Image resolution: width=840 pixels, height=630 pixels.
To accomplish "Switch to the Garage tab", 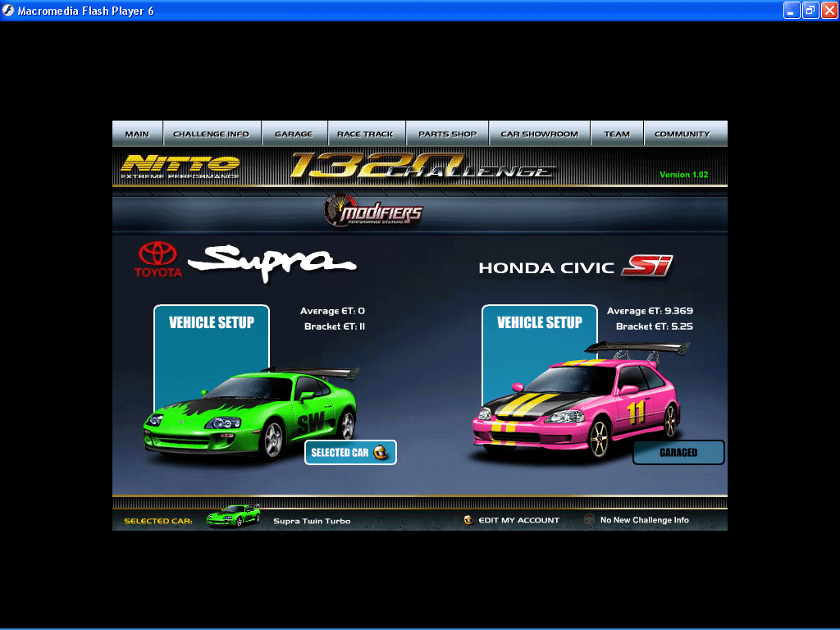I will pos(294,134).
